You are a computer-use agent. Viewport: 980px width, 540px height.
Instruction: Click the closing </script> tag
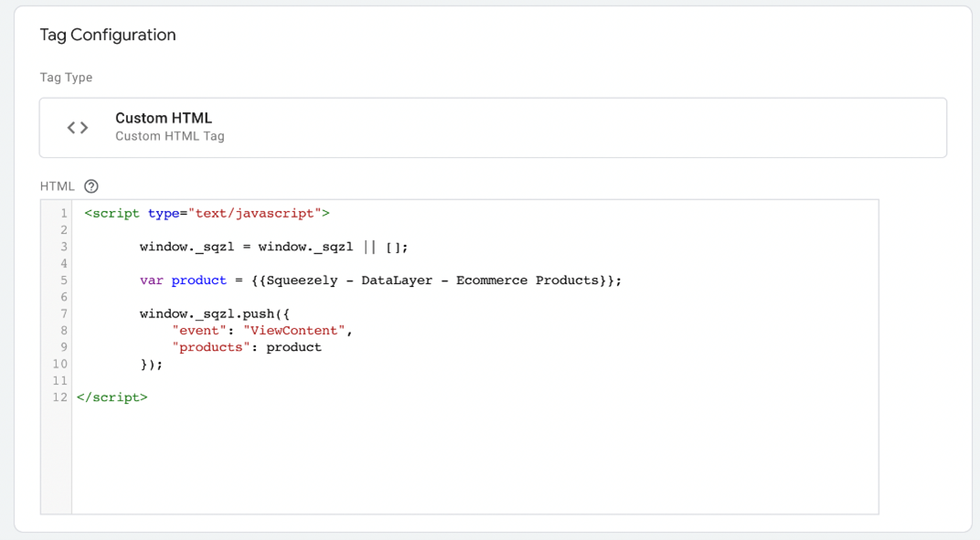point(112,397)
